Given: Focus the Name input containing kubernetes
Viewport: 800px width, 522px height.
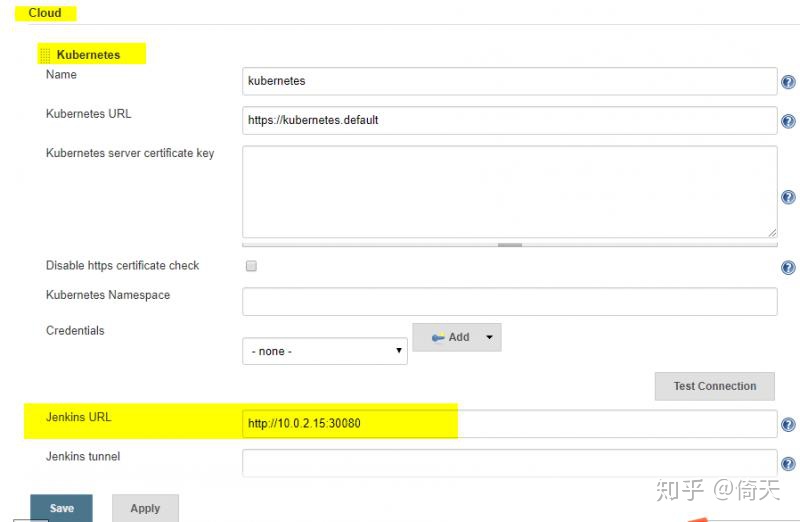Looking at the screenshot, I should (510, 81).
